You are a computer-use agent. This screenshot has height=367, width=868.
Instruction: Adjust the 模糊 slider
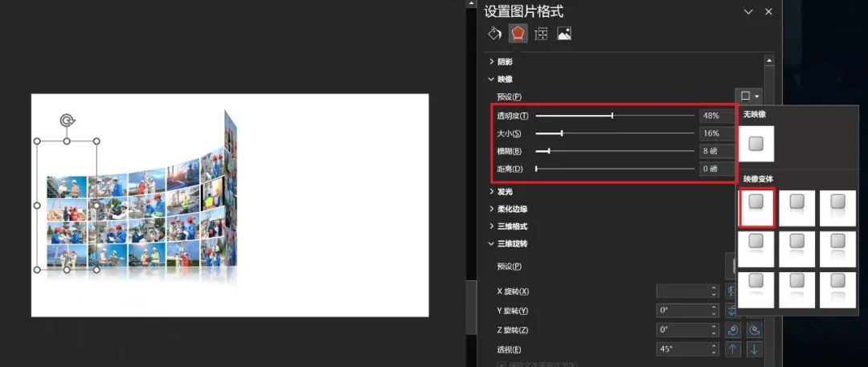click(615, 150)
